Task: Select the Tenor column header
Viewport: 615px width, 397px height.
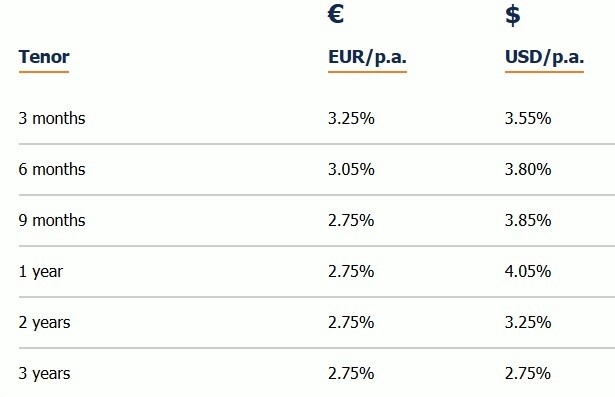Action: pos(44,57)
